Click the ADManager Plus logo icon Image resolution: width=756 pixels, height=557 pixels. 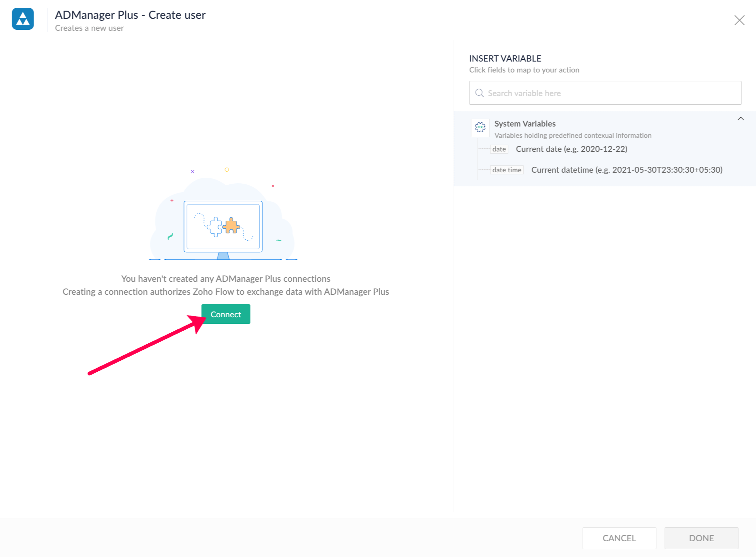[23, 19]
